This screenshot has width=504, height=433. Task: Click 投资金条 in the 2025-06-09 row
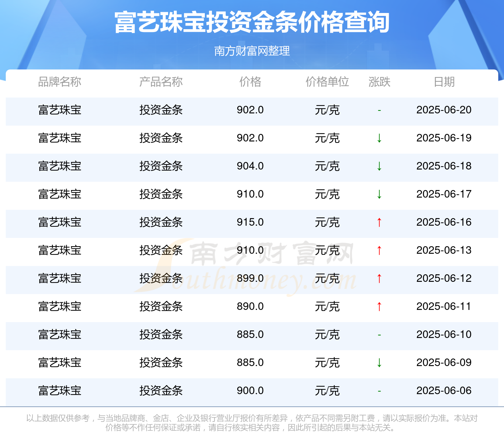(161, 362)
